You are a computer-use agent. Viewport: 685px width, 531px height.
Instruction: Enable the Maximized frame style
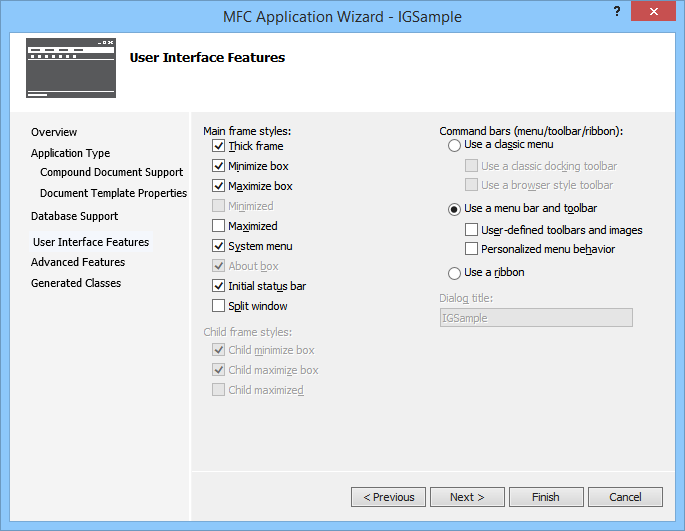[219, 226]
